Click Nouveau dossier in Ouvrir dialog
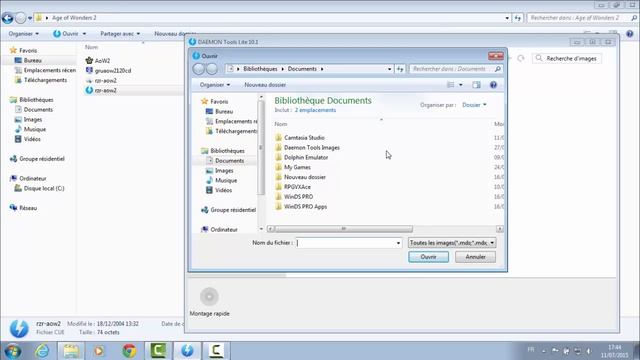The height and width of the screenshot is (360, 640). pyautogui.click(x=265, y=85)
